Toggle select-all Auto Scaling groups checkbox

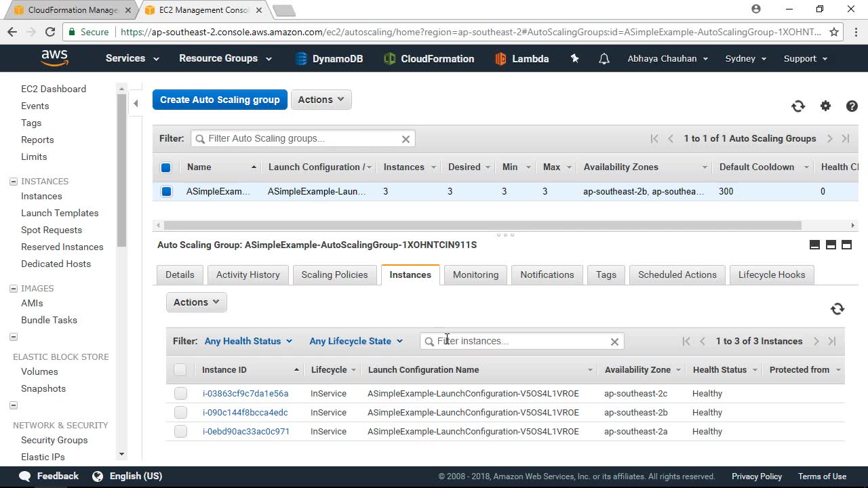point(166,167)
